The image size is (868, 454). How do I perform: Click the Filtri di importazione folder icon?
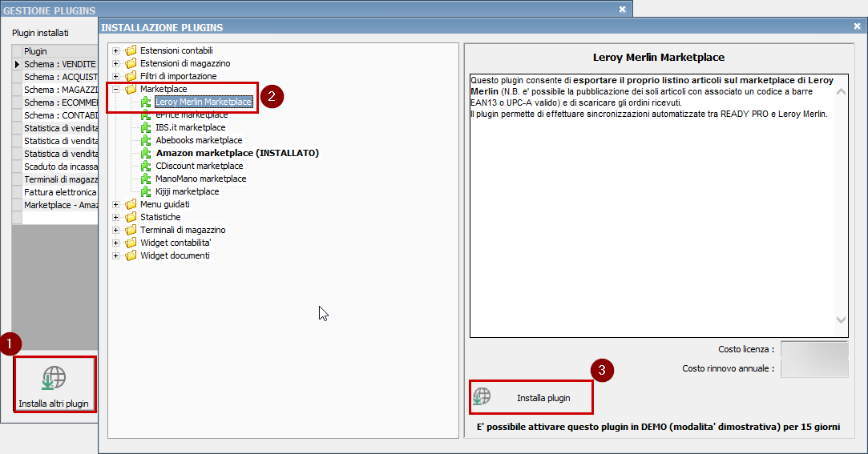(131, 76)
